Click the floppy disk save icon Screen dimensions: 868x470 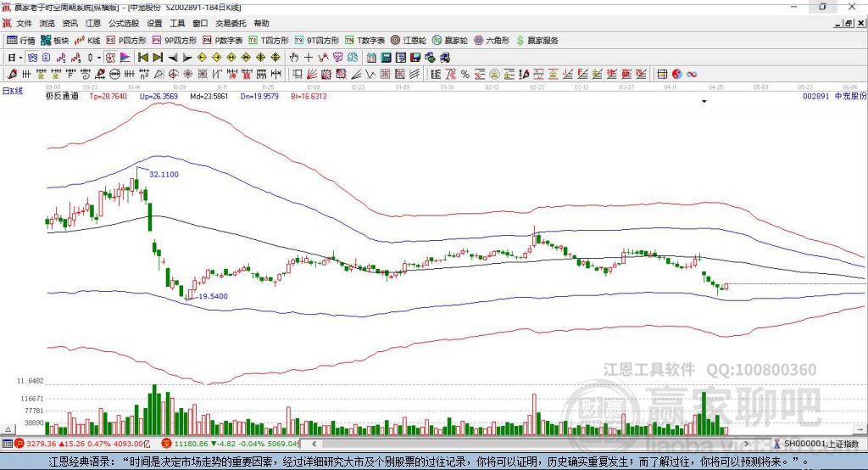pos(415,58)
